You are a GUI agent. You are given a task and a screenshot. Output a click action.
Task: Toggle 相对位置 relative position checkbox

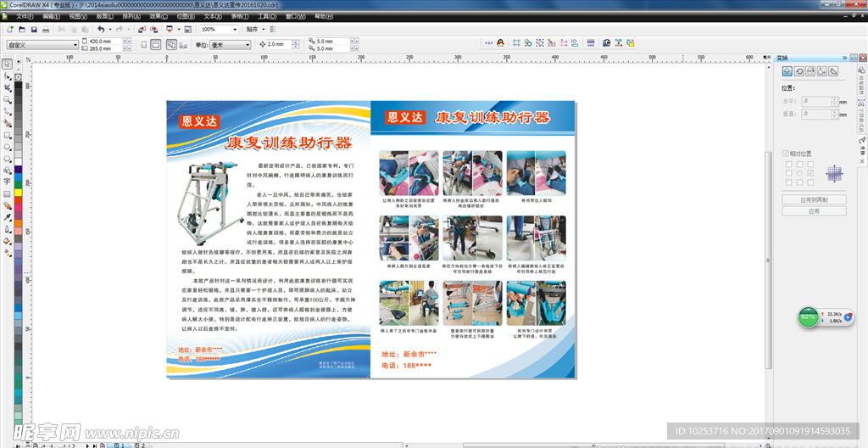tap(797, 154)
